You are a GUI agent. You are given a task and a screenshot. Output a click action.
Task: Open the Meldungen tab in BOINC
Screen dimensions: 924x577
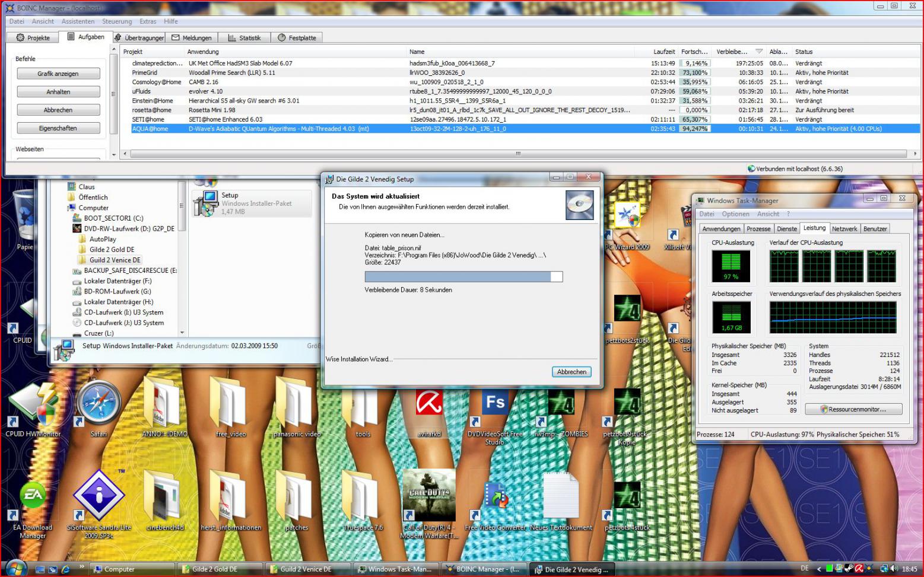192,37
